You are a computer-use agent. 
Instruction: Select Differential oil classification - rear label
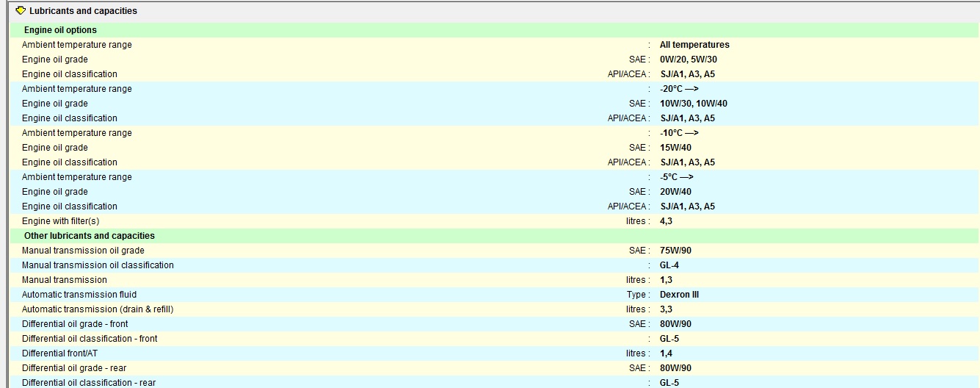(x=89, y=383)
